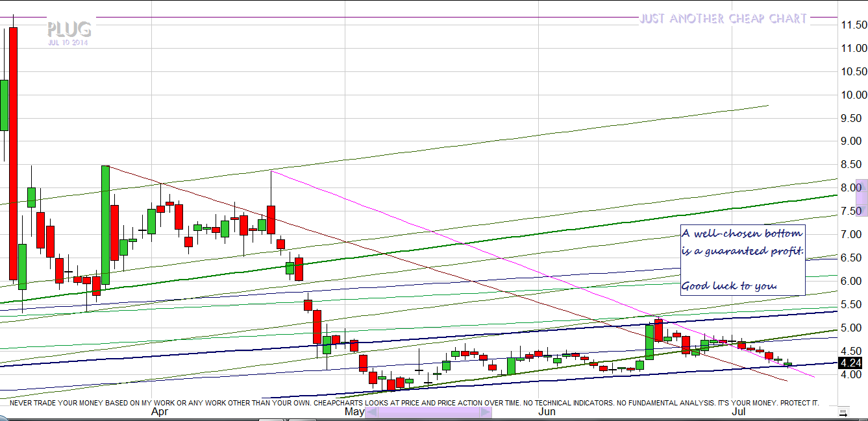The image size is (868, 421).
Task: Select the 'Just Another Cheap Chart' title text
Action: (x=723, y=19)
